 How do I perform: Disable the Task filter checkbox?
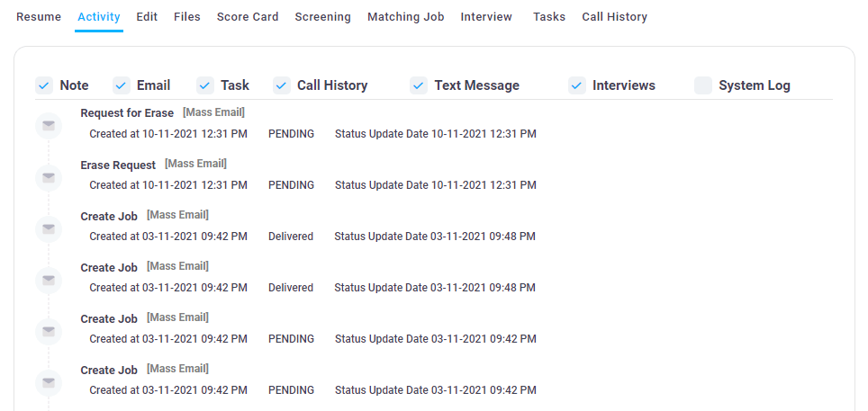tap(205, 85)
